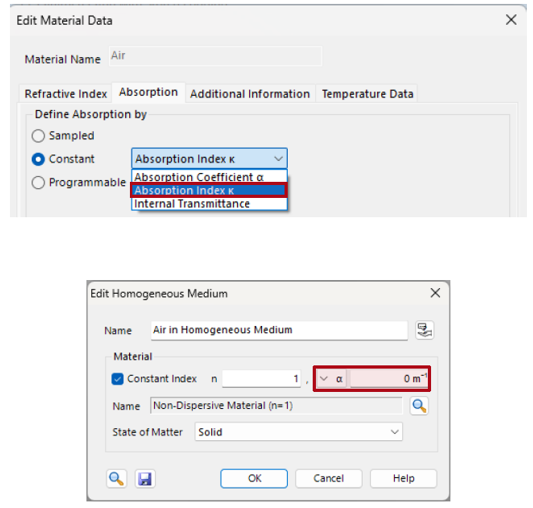Viewport: 533px width, 508px height.
Task: Confirm with the OK button
Action: (x=254, y=478)
